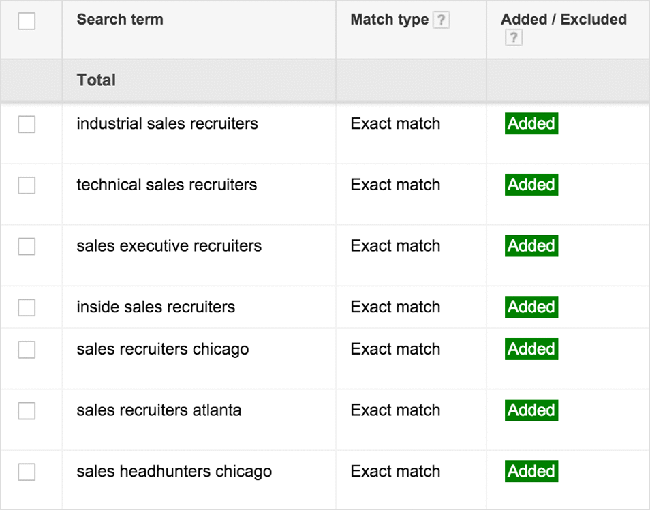Tick checkbox beside sales executive recruiters
The height and width of the screenshot is (510, 650).
tap(27, 246)
